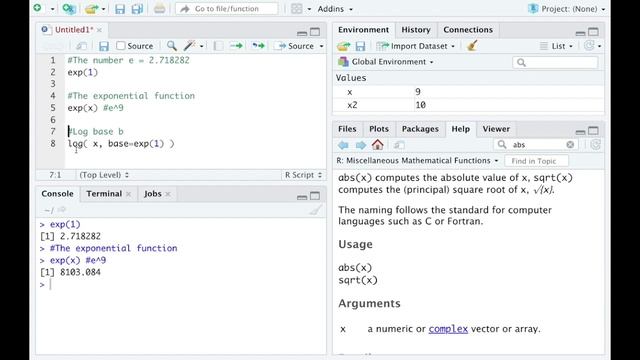Save the workspace in the Environment pane
Image resolution: width=640 pixels, height=360 pixels.
(360, 46)
